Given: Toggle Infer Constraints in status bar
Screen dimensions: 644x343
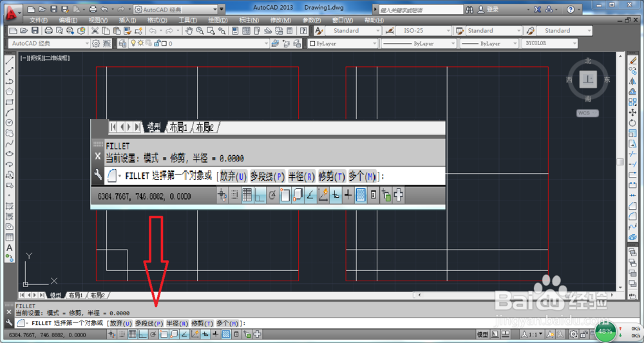Looking at the screenshot, I should click(x=111, y=335).
